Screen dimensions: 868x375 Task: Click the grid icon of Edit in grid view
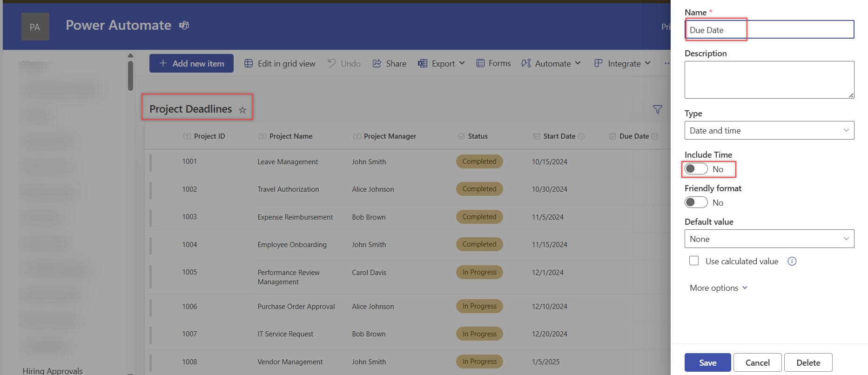[249, 63]
